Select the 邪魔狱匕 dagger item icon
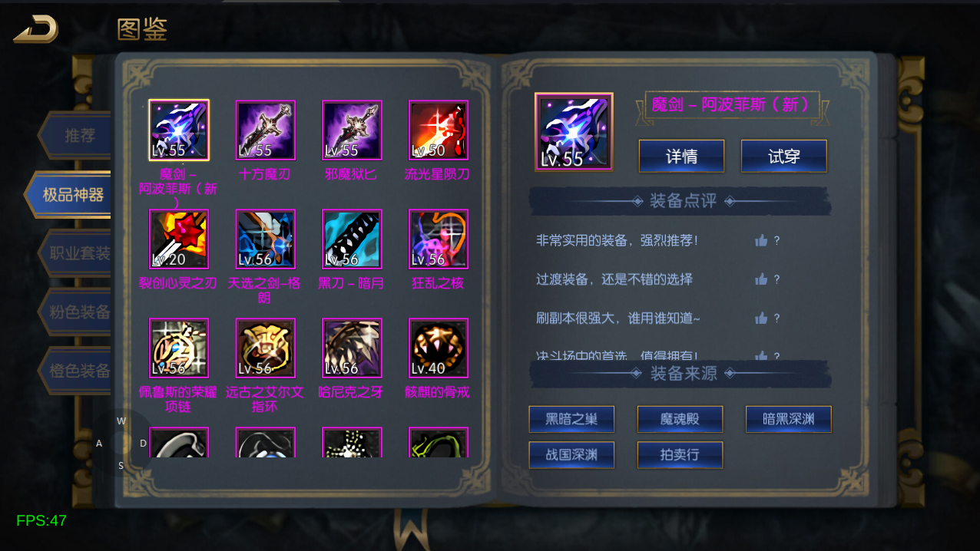The width and height of the screenshot is (980, 551). pos(352,130)
